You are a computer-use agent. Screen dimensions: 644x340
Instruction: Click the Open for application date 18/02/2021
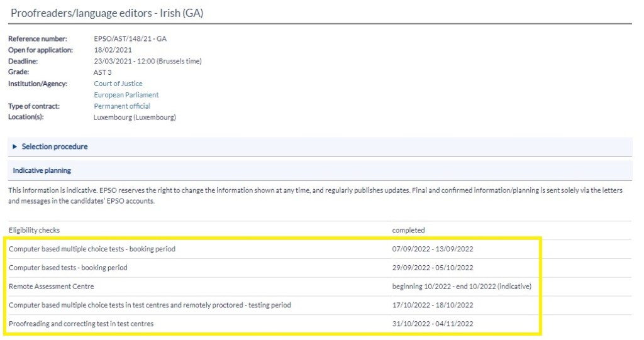point(112,50)
